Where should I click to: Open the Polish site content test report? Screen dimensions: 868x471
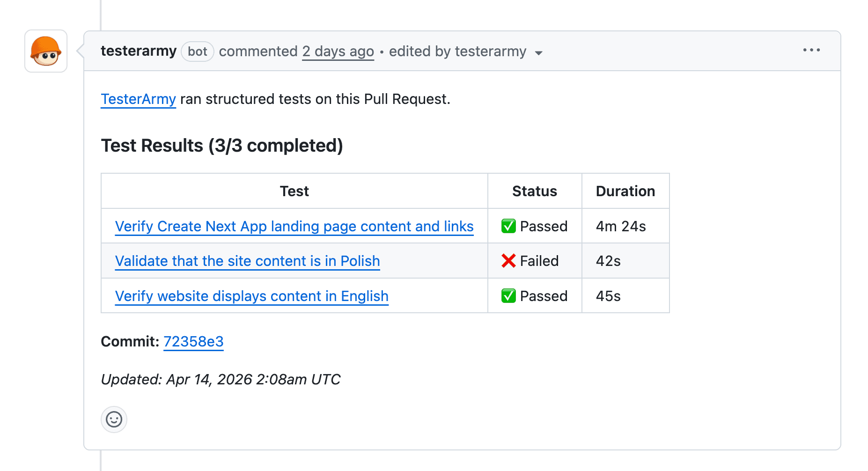[x=247, y=261]
